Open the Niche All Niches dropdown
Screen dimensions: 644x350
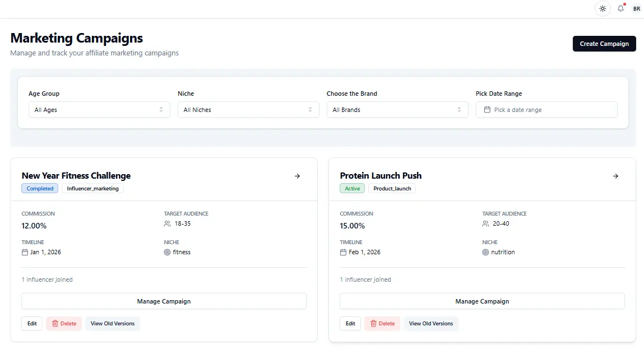248,110
